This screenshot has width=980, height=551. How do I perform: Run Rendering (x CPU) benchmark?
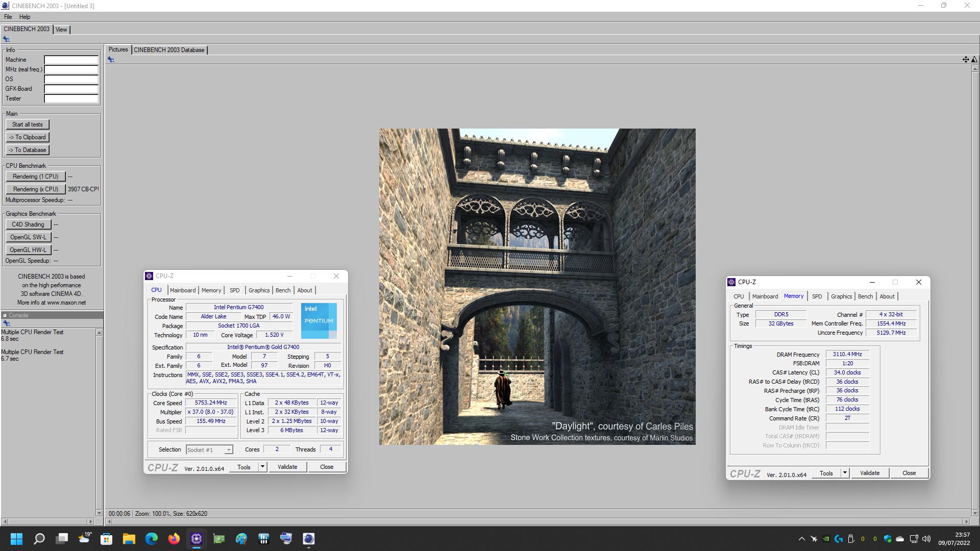pyautogui.click(x=36, y=189)
